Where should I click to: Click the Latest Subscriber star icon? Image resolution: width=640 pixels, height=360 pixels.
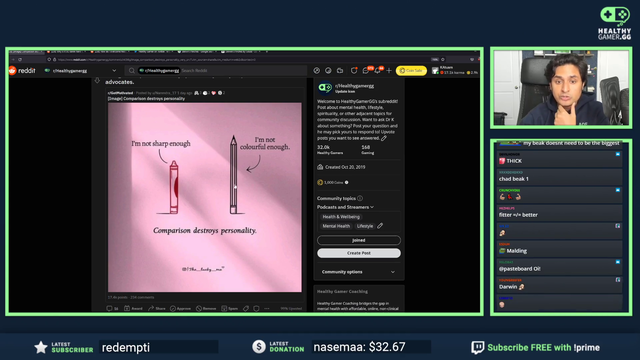[41, 347]
